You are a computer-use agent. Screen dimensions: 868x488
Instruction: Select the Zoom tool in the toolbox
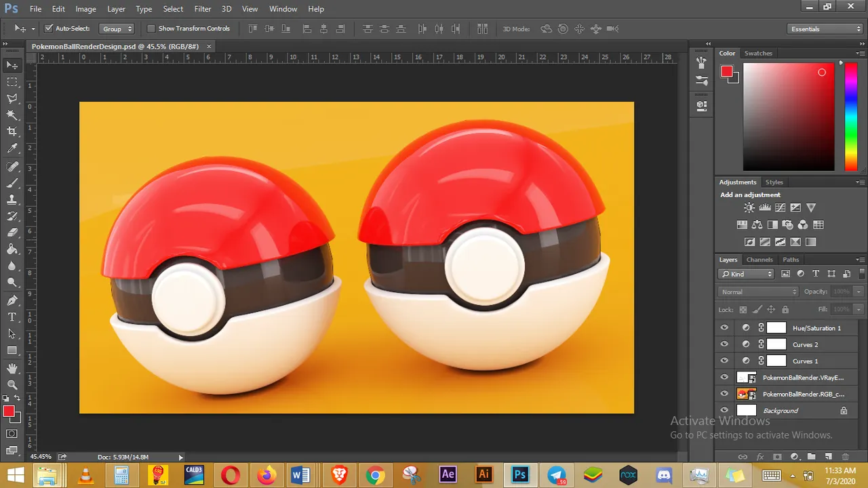point(12,384)
